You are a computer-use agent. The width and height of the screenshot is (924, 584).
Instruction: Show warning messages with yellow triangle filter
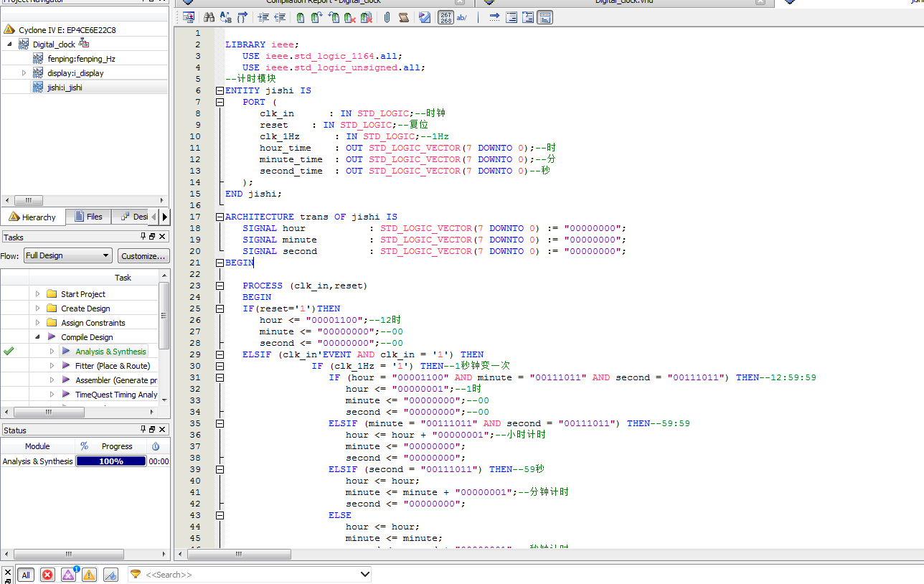point(89,575)
